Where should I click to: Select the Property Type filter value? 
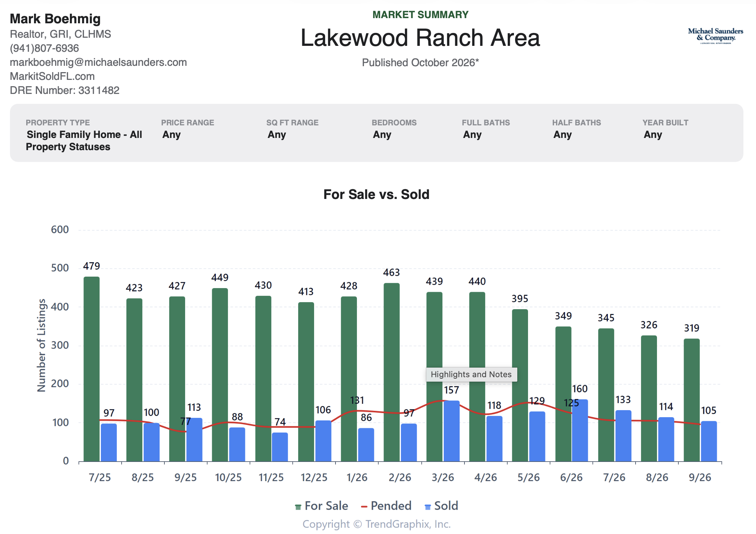[x=84, y=141]
